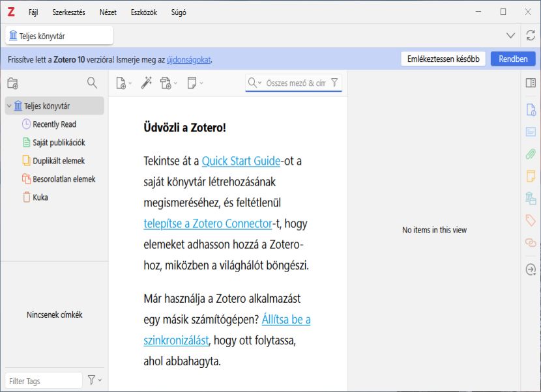541x392 pixels.
Task: Click the Duplikált elemek icon
Action: point(26,160)
